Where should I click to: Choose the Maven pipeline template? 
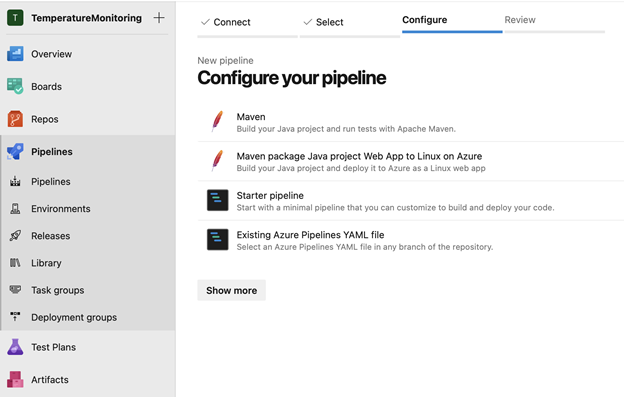pyautogui.click(x=411, y=122)
